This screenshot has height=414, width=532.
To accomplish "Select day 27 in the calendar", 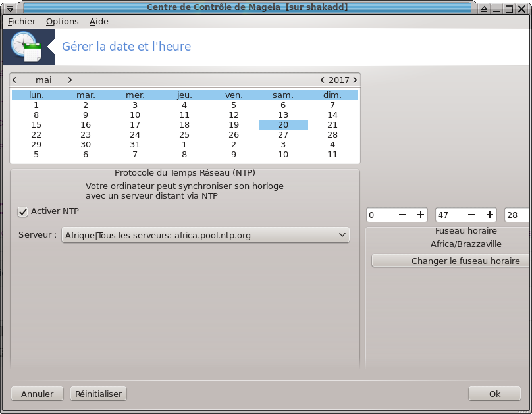I will coord(283,135).
